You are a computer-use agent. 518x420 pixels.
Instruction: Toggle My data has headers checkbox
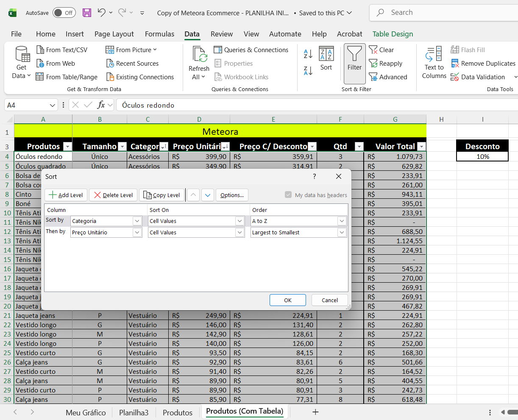288,195
